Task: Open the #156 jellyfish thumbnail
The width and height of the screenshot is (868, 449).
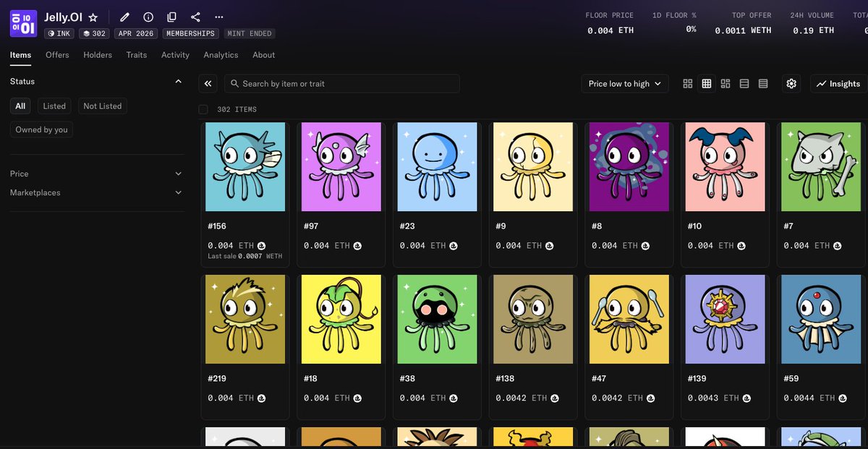Action: 245,167
